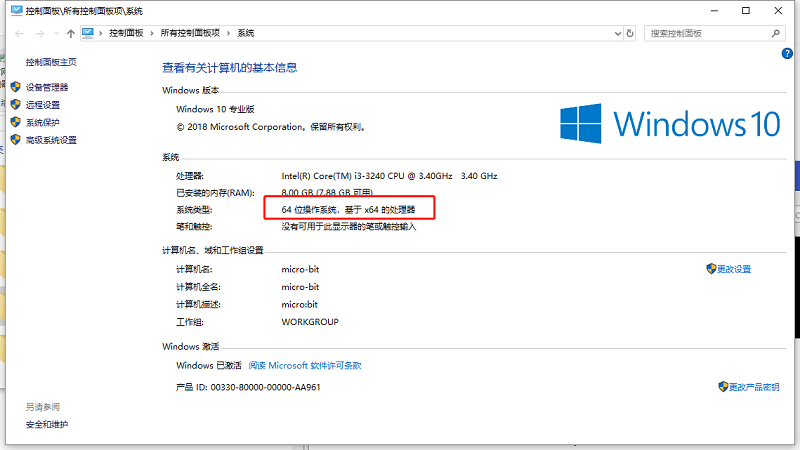Image resolution: width=800 pixels, height=450 pixels.
Task: Open help with blue question mark
Action: click(x=787, y=53)
